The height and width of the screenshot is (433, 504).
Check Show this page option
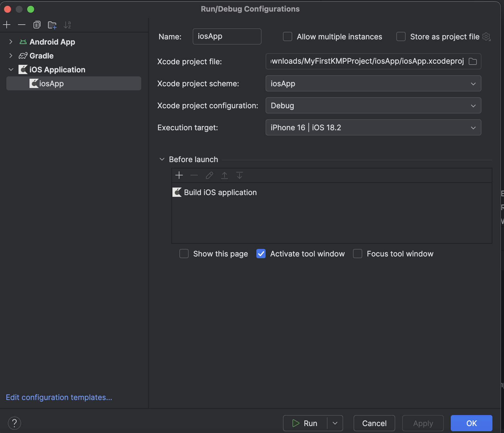point(184,254)
